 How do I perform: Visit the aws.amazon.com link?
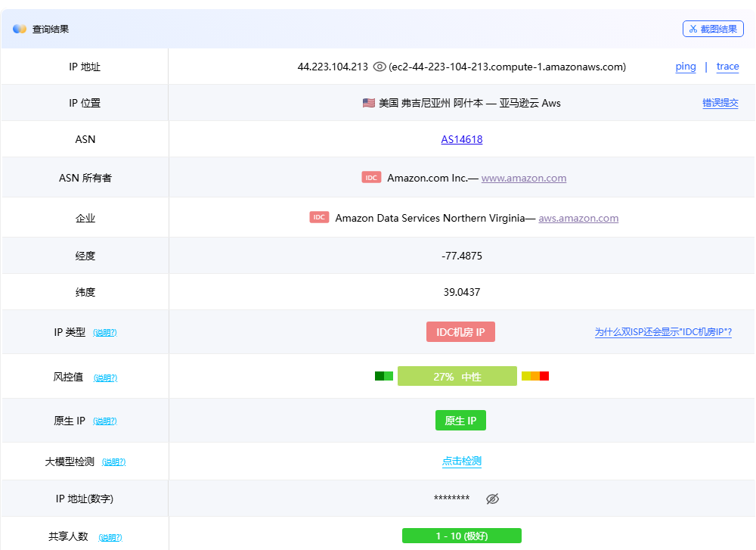[578, 219]
